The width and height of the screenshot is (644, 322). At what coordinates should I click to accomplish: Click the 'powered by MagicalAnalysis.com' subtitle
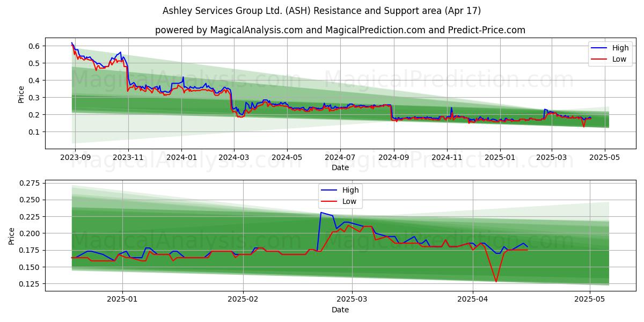(340, 30)
